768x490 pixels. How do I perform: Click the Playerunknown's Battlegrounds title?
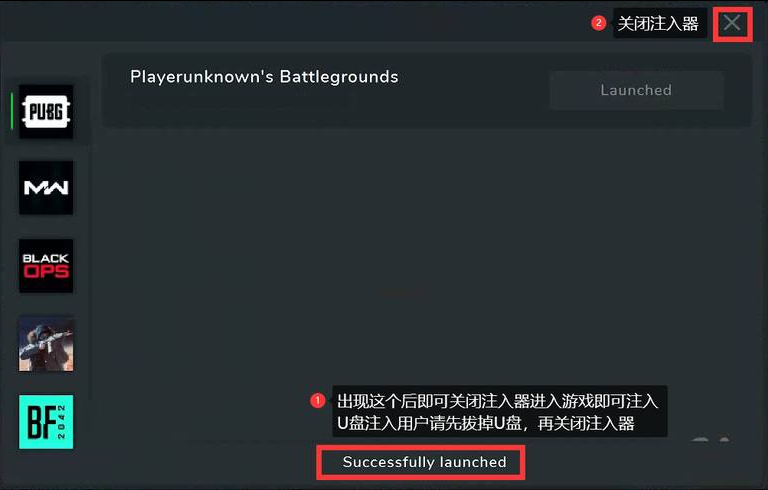264,77
